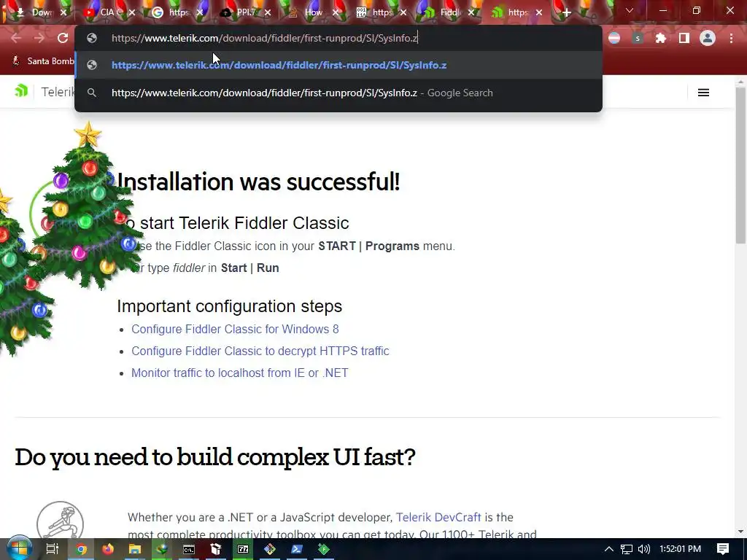Open File Explorer from the taskbar

pos(135,549)
